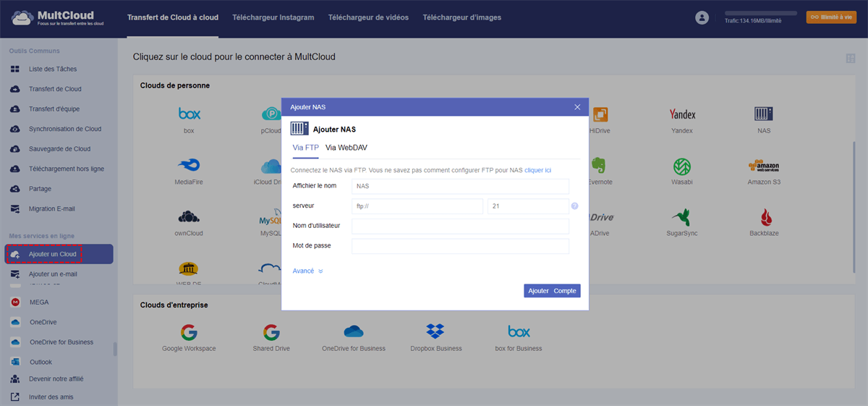
Task: Choose the Amazon S3 icon
Action: (764, 166)
